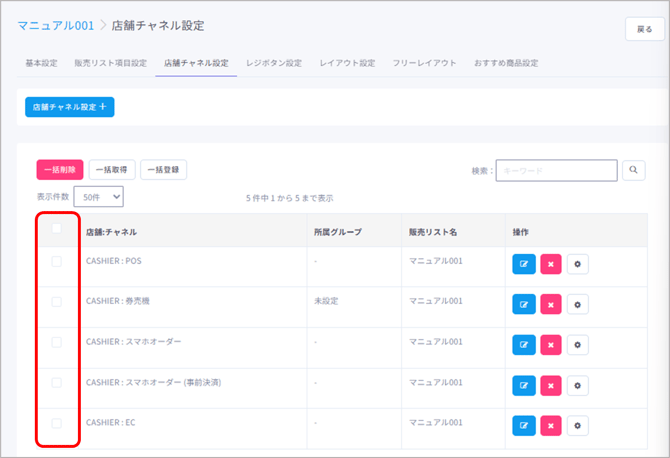This screenshot has height=458, width=670.
Task: Click the 戻る button
Action: tap(644, 30)
